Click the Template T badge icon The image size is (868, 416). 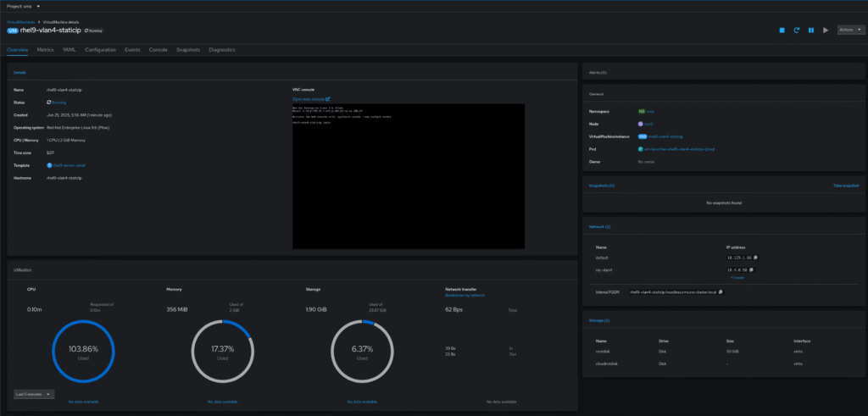[x=49, y=165]
